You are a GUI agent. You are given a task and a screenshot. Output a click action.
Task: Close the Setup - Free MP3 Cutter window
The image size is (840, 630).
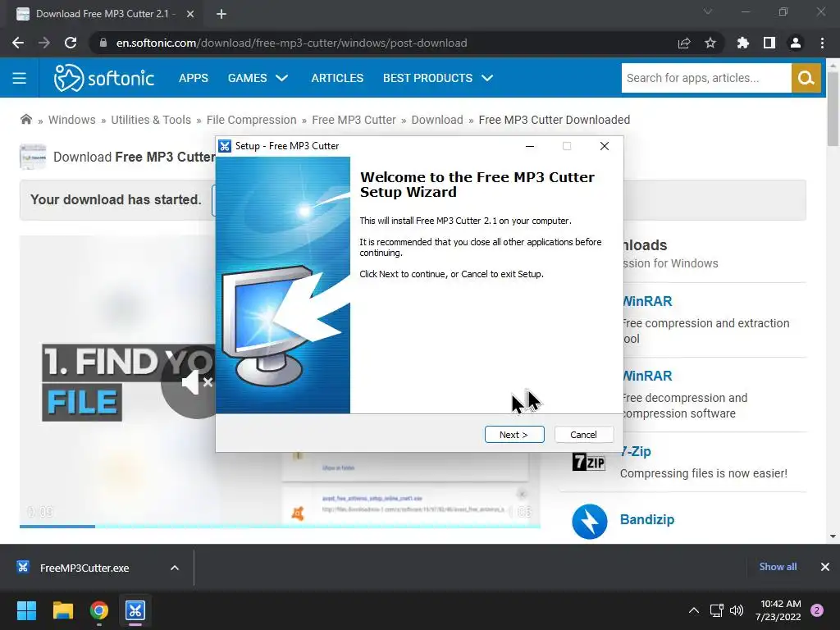605,146
